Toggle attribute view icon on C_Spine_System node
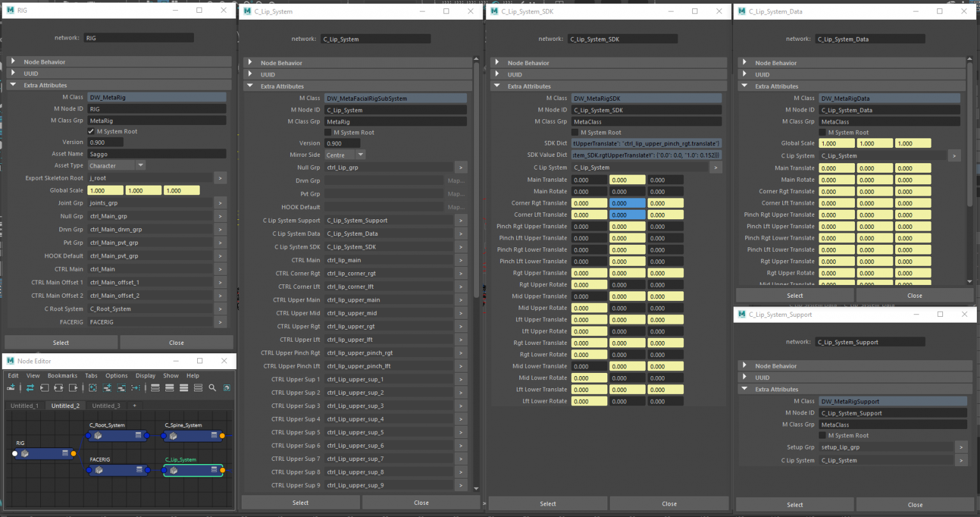Viewport: 980px width, 517px height. (x=213, y=436)
